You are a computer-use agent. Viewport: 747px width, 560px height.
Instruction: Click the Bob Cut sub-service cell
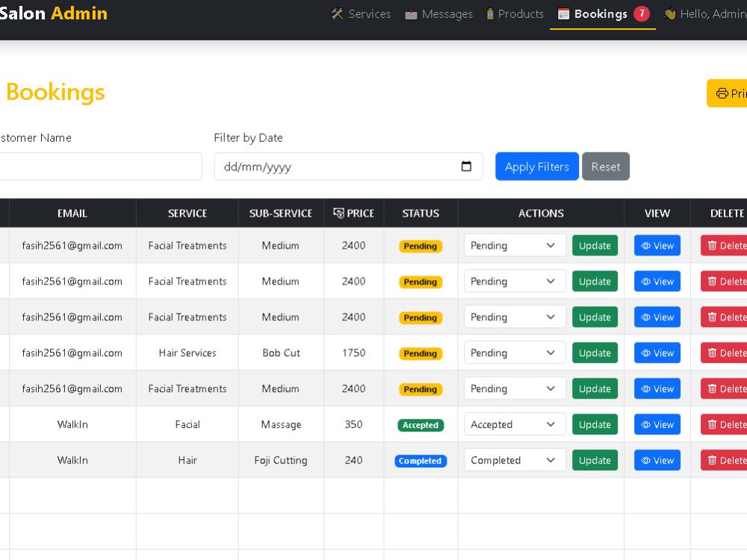[x=281, y=353]
